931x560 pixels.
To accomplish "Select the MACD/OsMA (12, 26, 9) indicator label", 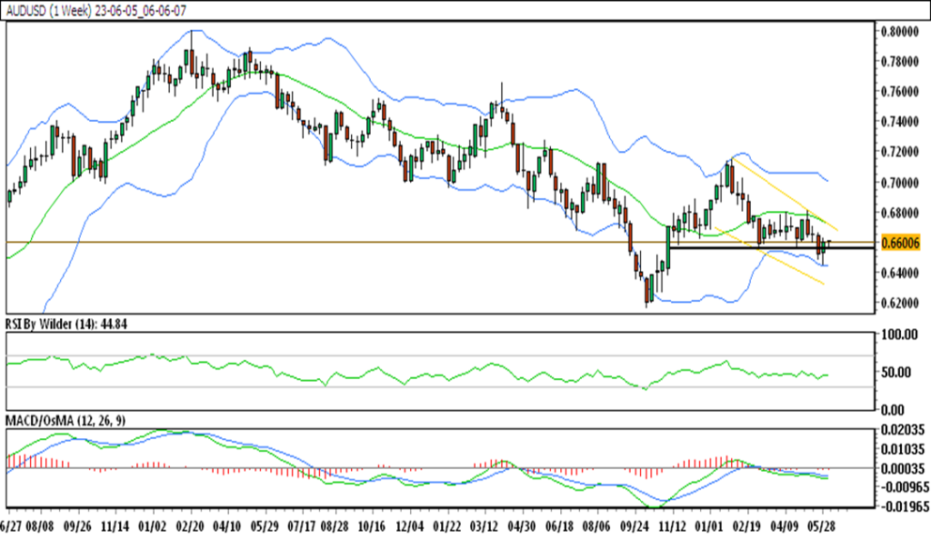I will [x=65, y=421].
